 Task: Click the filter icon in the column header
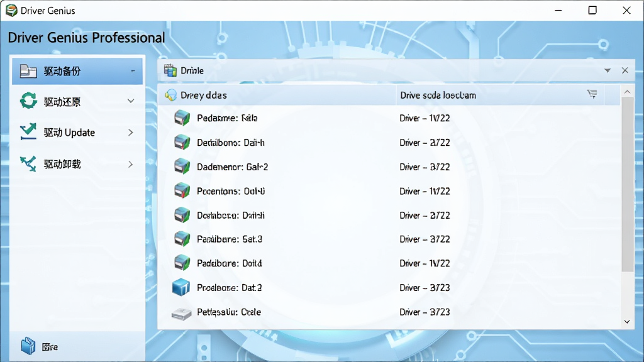(592, 94)
